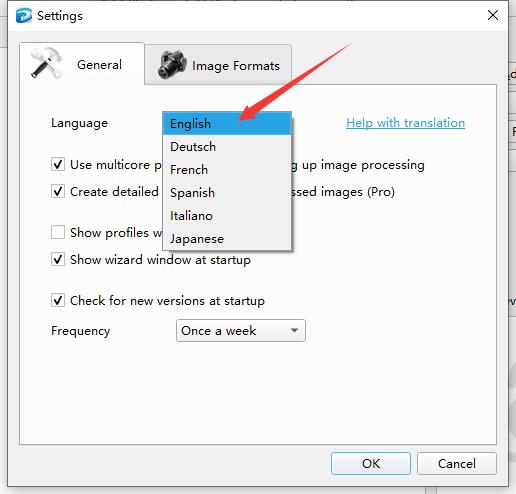Click the app logo in the title bar
Screen dimensions: 516x494
click(24, 16)
